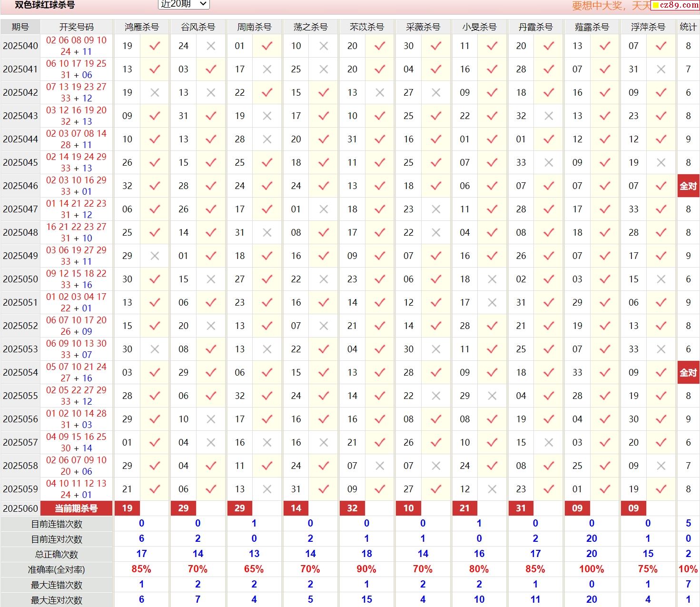The width and height of the screenshot is (700, 607).
Task: Click the cross for 丹霞杀号 in row 2025043
Action: pyautogui.click(x=549, y=116)
